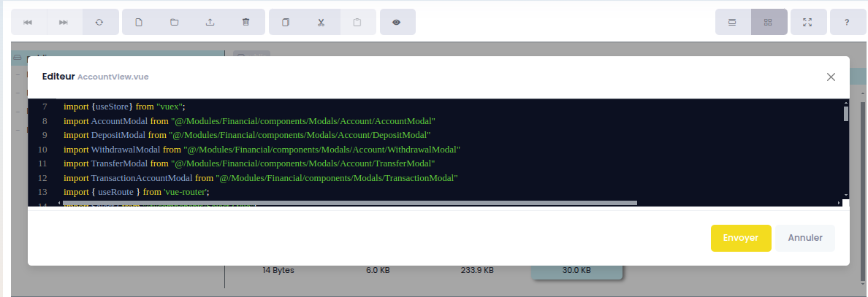The image size is (868, 297).
Task: Enter fullscreen mode with the expand icon
Action: point(808,22)
